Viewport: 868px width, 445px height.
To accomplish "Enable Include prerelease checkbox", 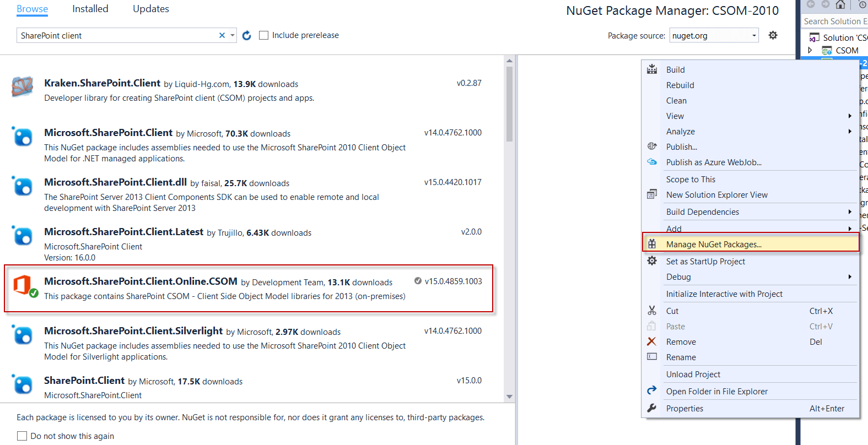I will tap(264, 35).
